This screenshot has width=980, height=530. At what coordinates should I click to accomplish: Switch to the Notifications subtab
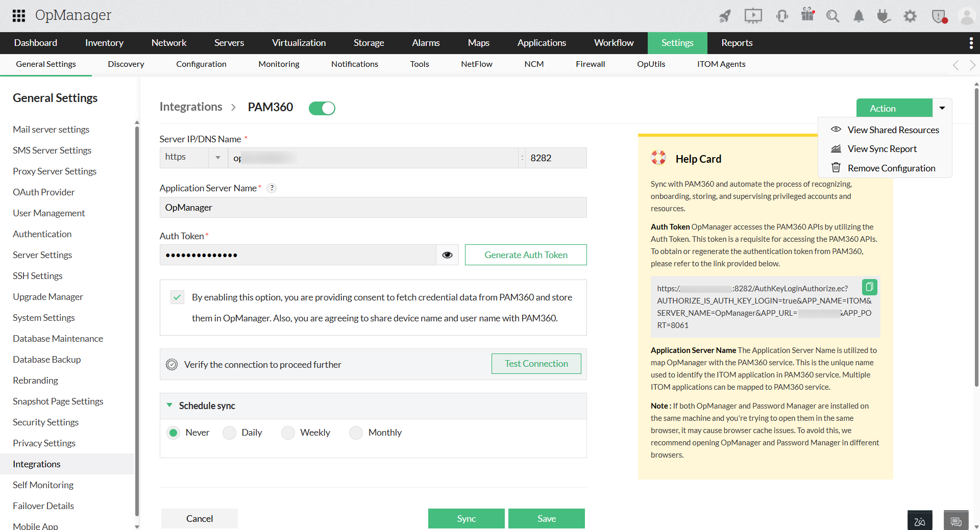click(355, 64)
